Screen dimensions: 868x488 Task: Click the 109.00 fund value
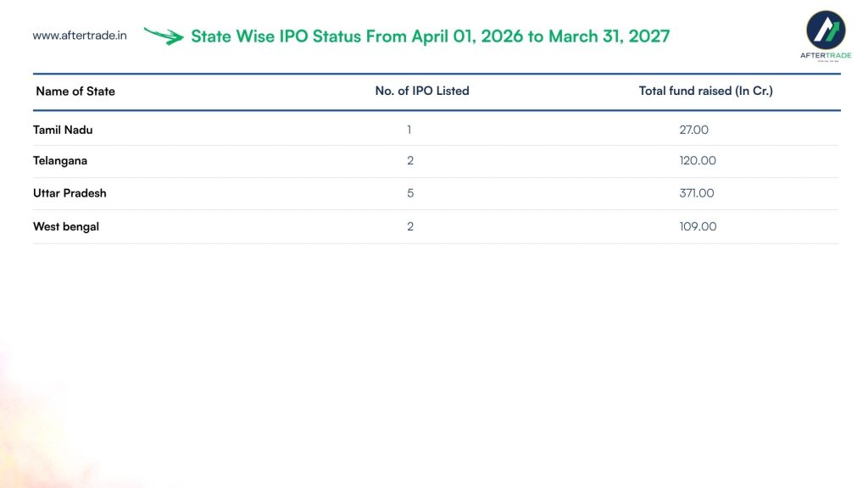click(x=698, y=226)
